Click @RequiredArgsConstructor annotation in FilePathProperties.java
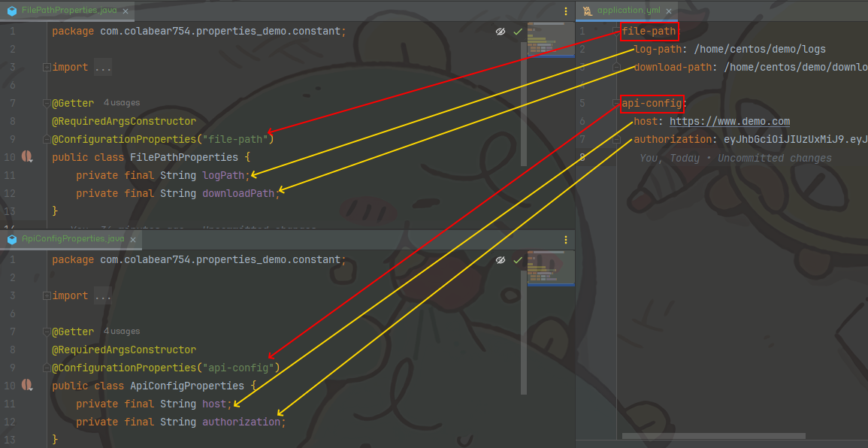868x448 pixels. tap(124, 121)
